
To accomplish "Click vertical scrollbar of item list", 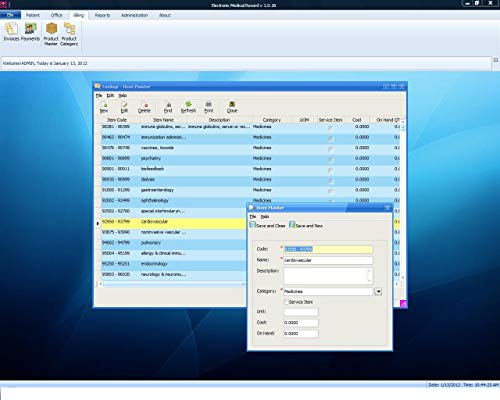I will click(403, 200).
